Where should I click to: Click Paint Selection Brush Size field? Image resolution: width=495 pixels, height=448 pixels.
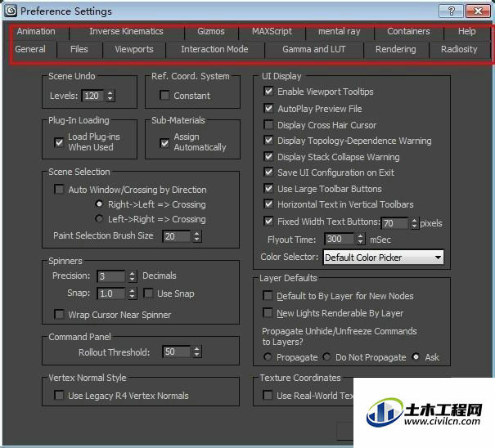(x=177, y=236)
